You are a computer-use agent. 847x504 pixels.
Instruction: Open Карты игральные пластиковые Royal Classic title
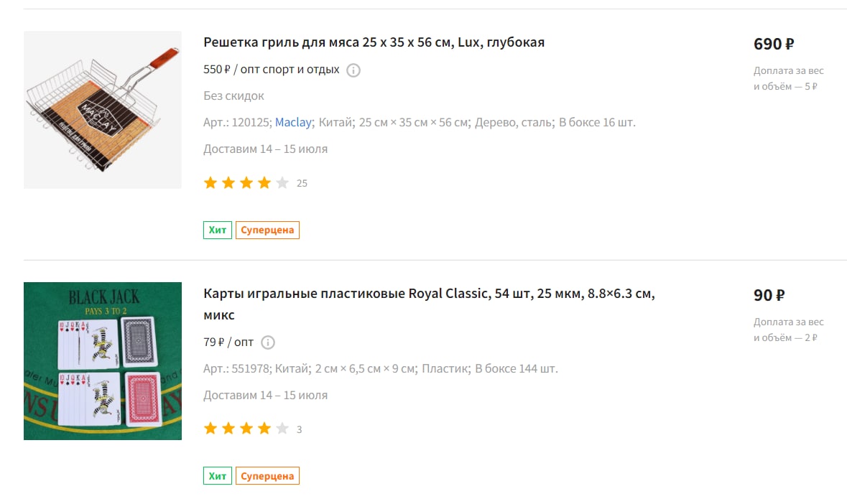pyautogui.click(x=429, y=304)
